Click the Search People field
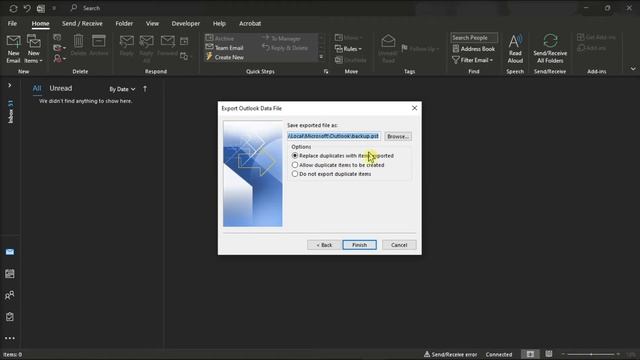The height and width of the screenshot is (360, 640). click(474, 38)
